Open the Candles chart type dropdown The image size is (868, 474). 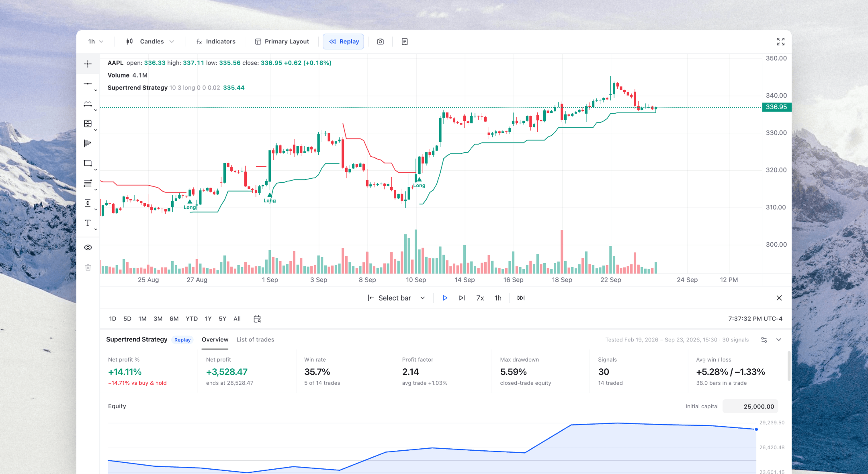[150, 41]
